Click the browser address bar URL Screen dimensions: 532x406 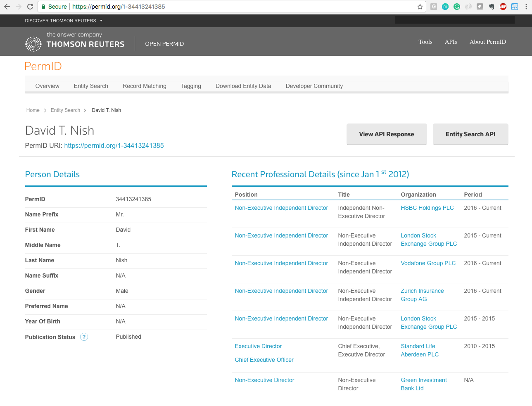(207, 7)
